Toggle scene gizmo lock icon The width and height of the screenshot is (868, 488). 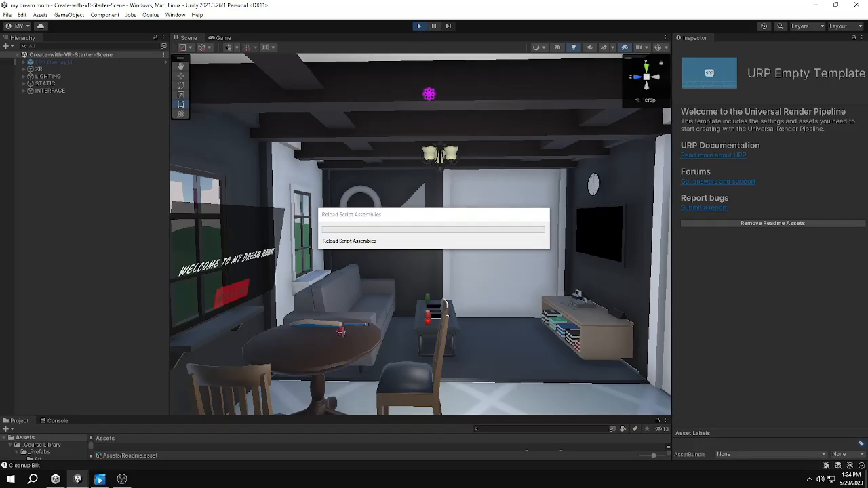[660, 63]
